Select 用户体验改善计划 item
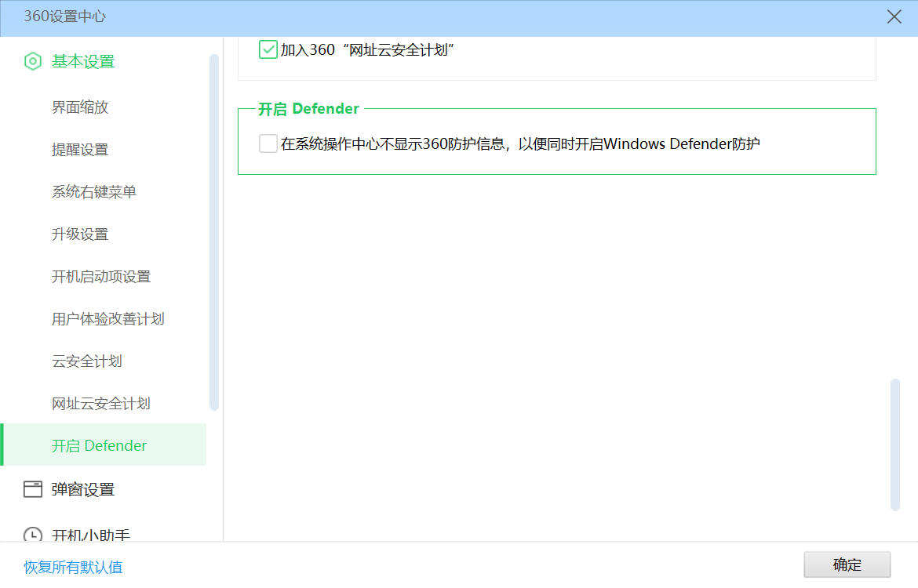This screenshot has width=918, height=588. [x=108, y=319]
